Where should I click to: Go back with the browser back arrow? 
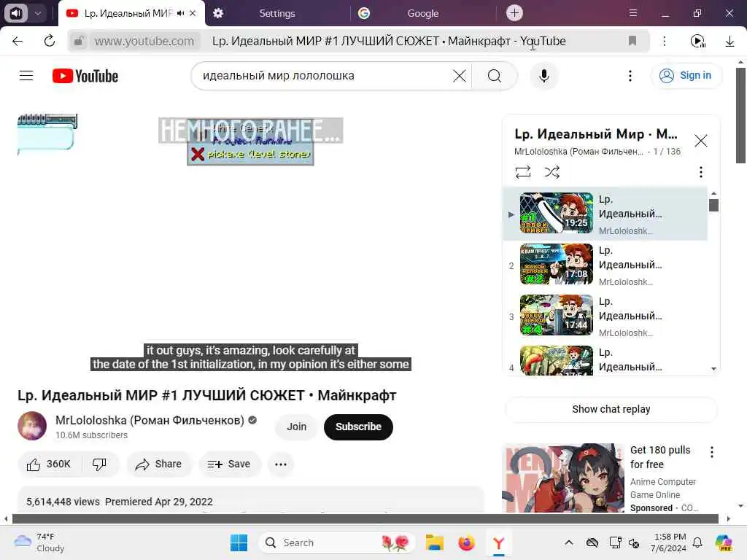pos(18,41)
